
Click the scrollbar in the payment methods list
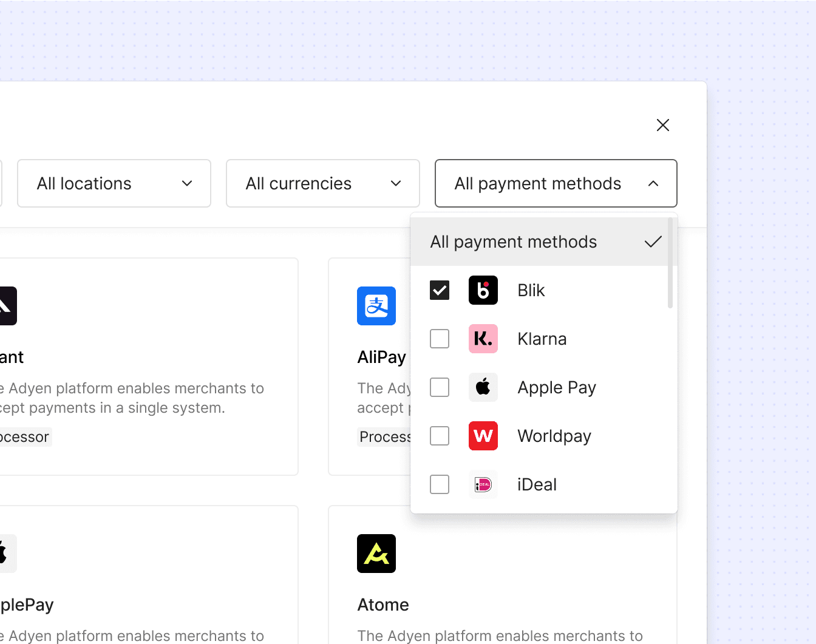pyautogui.click(x=670, y=263)
